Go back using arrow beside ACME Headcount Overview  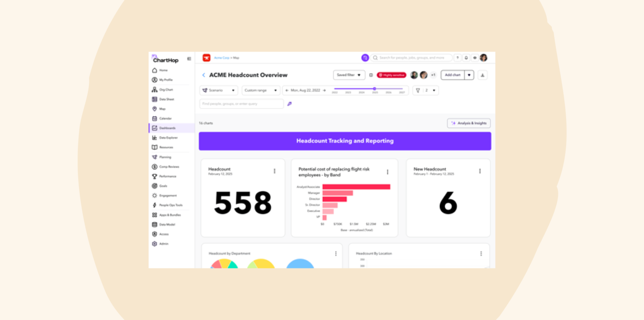[204, 75]
